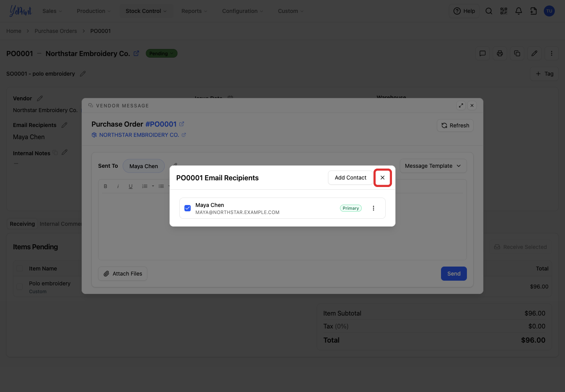Image resolution: width=565 pixels, height=392 pixels.
Task: Open the #PO0001 purchase order link
Action: (x=161, y=124)
